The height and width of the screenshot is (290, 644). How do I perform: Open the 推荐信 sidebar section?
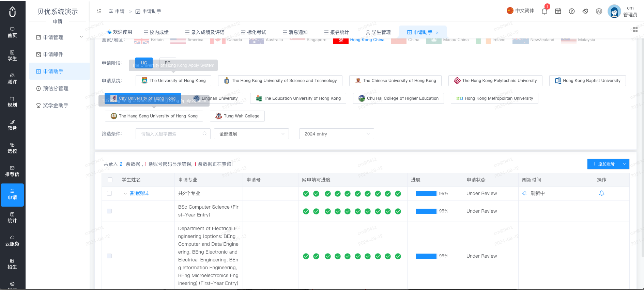tap(12, 171)
